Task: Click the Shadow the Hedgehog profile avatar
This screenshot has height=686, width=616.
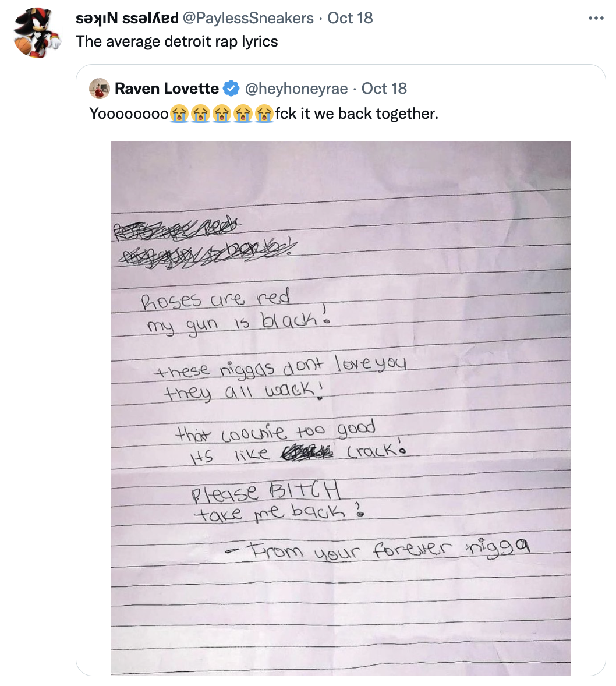Action: click(38, 34)
